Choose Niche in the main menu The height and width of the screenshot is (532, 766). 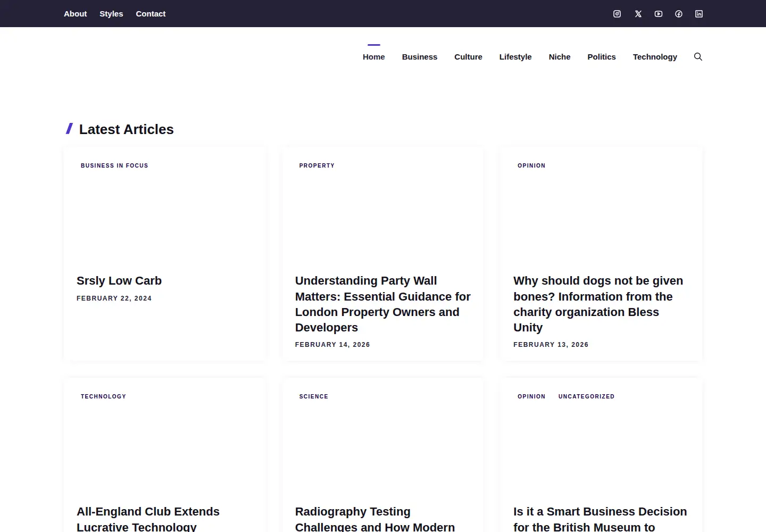point(560,57)
